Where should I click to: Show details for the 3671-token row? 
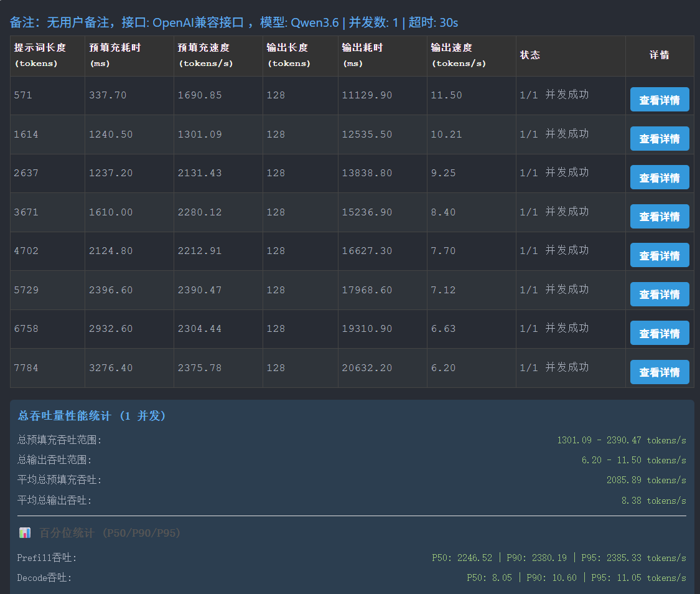click(660, 217)
